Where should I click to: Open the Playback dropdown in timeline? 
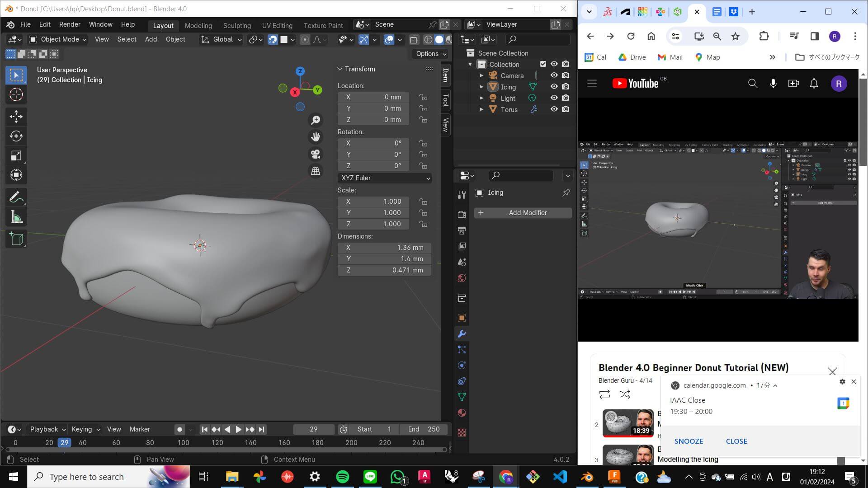pos(47,429)
